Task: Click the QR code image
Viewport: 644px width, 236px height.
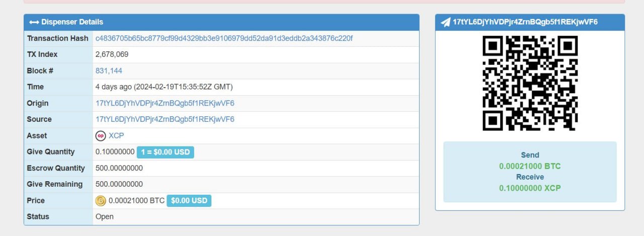Action: click(x=530, y=84)
